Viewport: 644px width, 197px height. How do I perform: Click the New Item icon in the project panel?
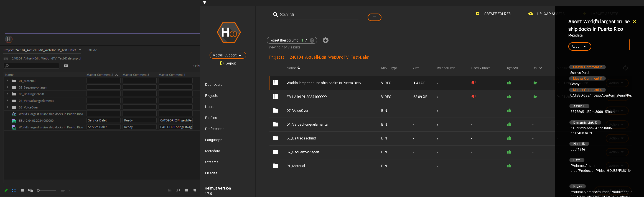tap(195, 190)
